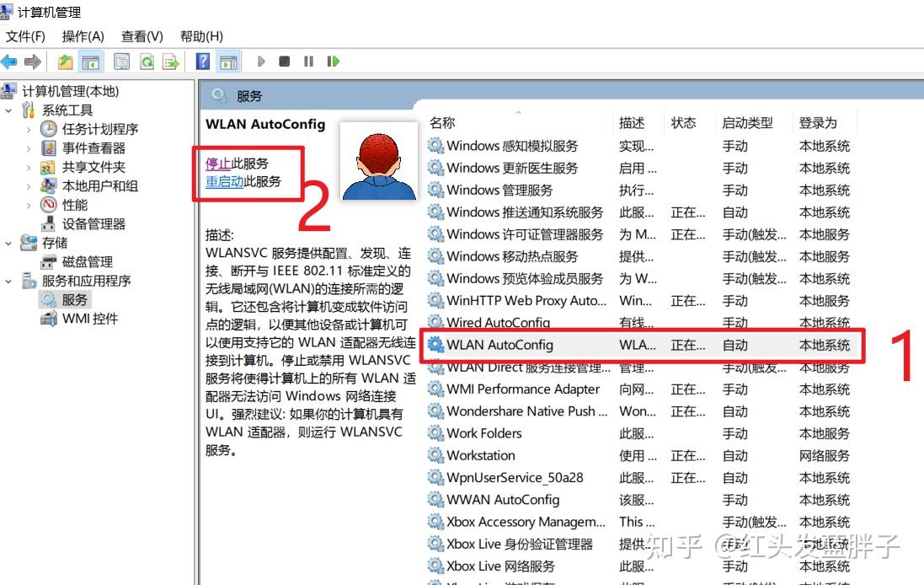Expand the 共享文件夹 node
Viewport: 924px width, 585px height.
pos(29,167)
